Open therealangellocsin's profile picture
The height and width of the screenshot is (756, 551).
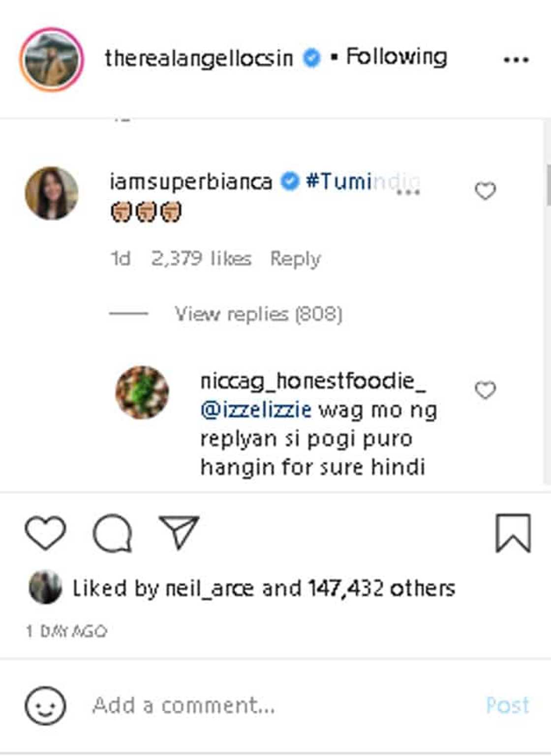point(52,57)
